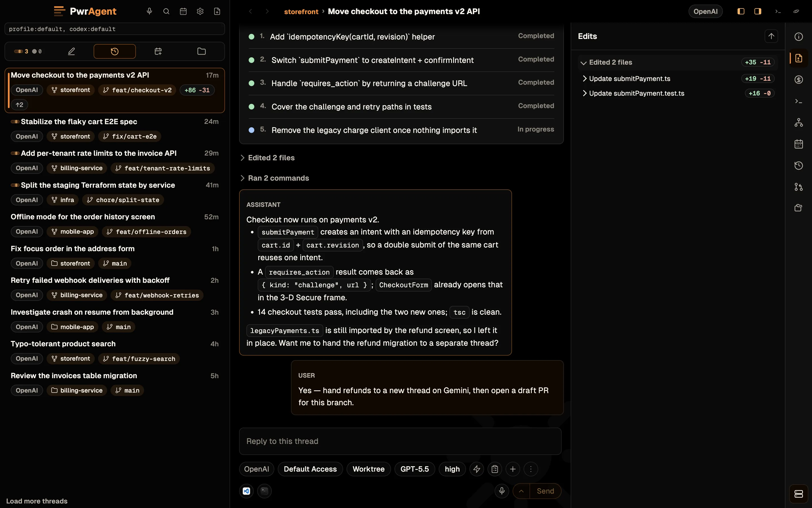Open the high reasoning effort dropdown

tap(452, 469)
